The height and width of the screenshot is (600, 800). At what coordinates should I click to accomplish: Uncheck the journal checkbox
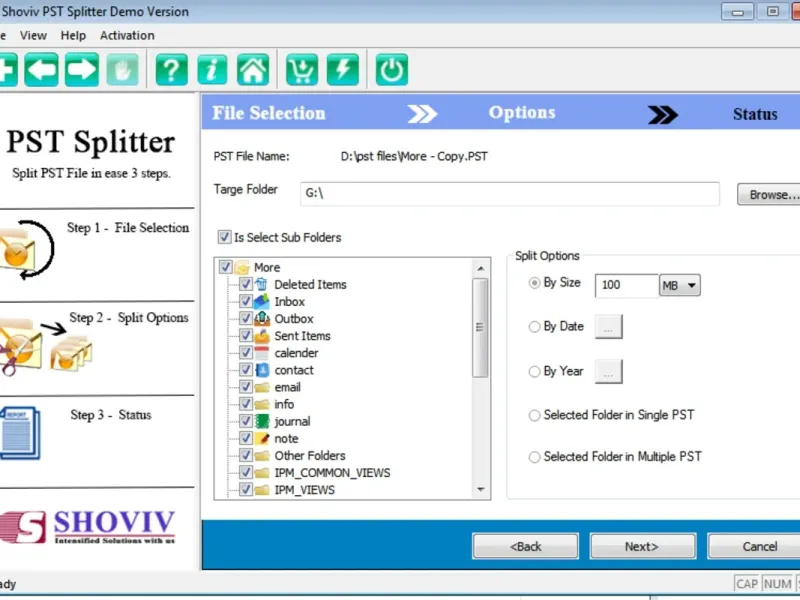point(245,421)
